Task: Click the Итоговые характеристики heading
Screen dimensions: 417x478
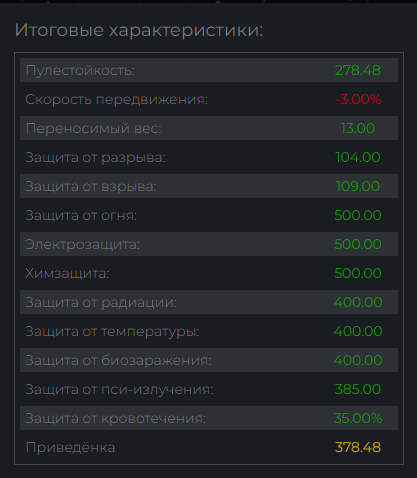Action: [x=139, y=30]
